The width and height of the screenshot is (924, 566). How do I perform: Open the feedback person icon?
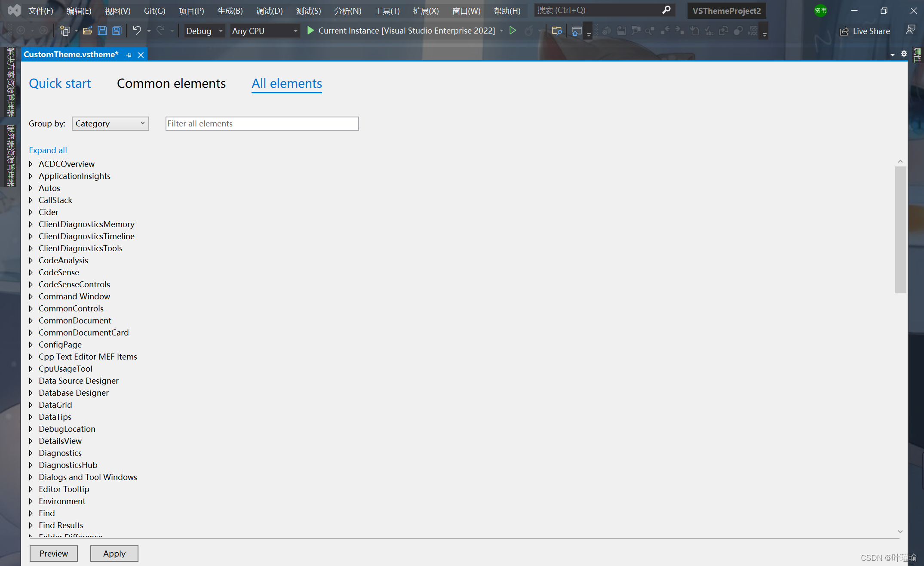tap(911, 30)
